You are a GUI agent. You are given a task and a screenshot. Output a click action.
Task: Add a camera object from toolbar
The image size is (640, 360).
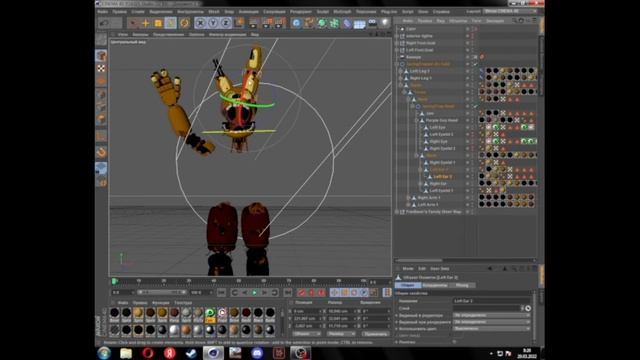pyautogui.click(x=372, y=23)
